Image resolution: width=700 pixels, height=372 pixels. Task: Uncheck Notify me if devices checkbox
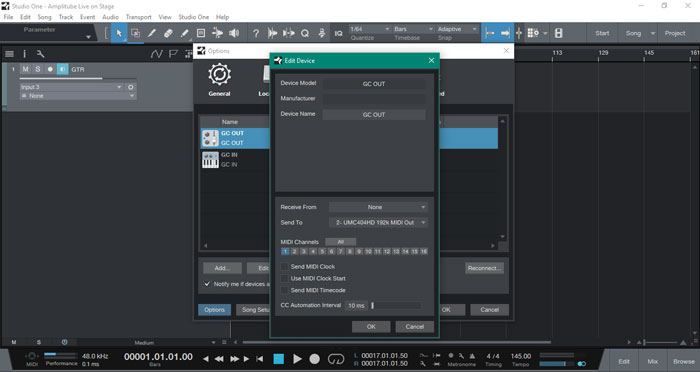pos(207,284)
